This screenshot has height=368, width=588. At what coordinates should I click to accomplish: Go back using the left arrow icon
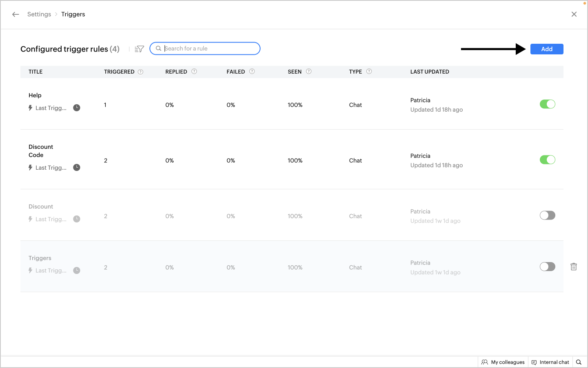[x=16, y=14]
